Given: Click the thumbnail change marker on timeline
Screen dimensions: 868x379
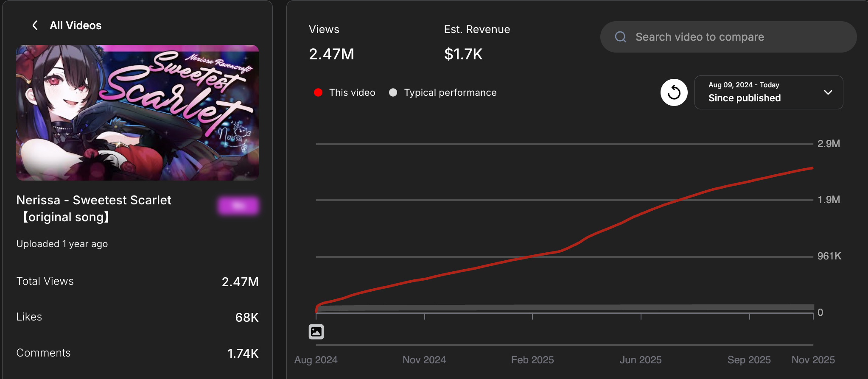Looking at the screenshot, I should [x=316, y=332].
